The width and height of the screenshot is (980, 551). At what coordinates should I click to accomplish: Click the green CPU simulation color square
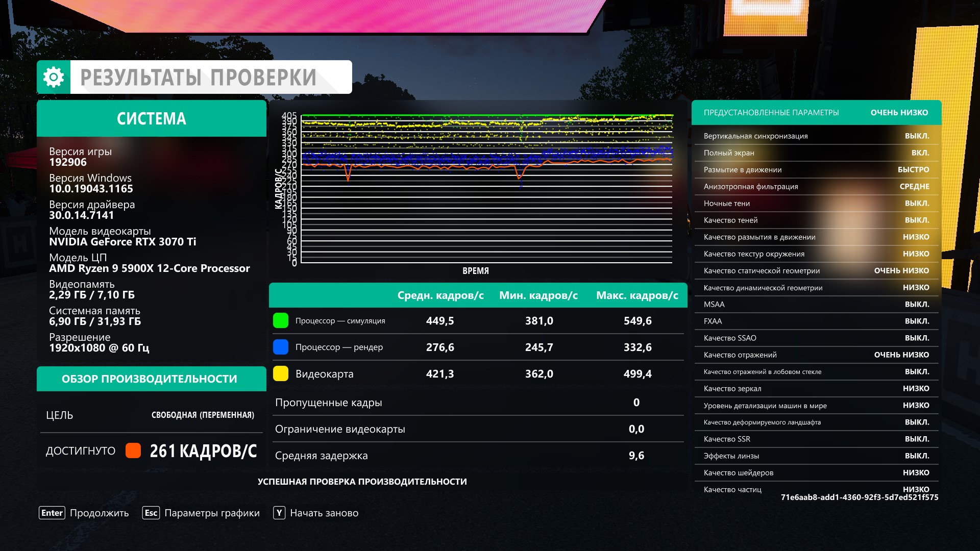[281, 320]
